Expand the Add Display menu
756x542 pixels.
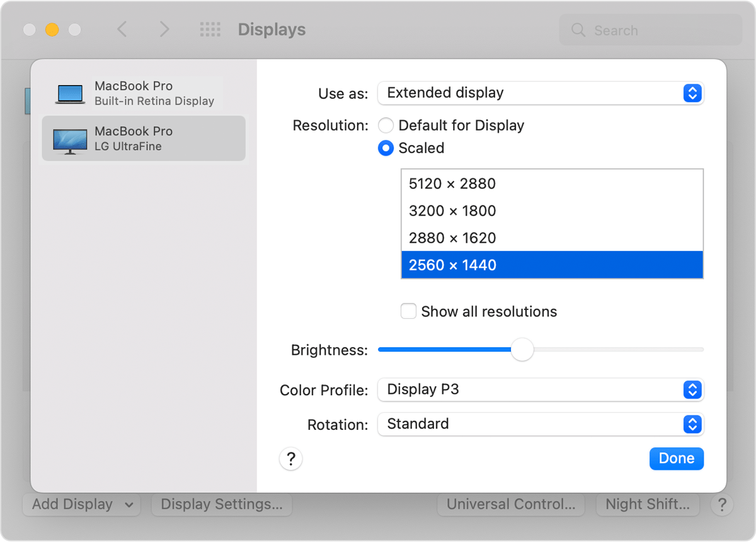pos(81,504)
